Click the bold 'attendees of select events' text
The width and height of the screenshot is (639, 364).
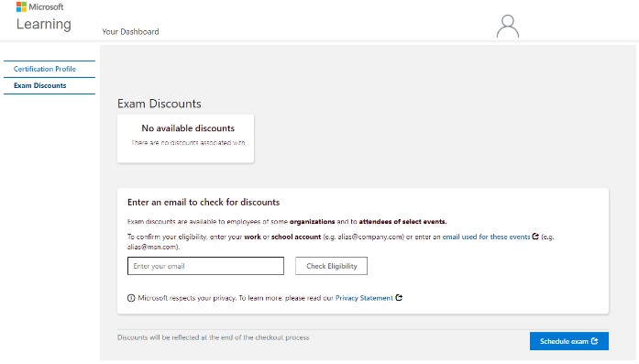(402, 221)
